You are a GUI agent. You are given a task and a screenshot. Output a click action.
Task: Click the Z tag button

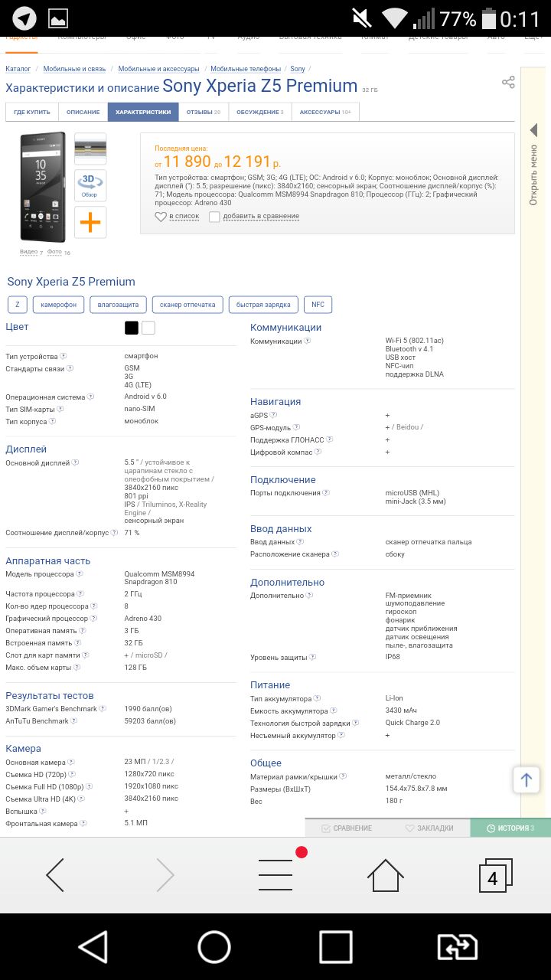click(17, 305)
